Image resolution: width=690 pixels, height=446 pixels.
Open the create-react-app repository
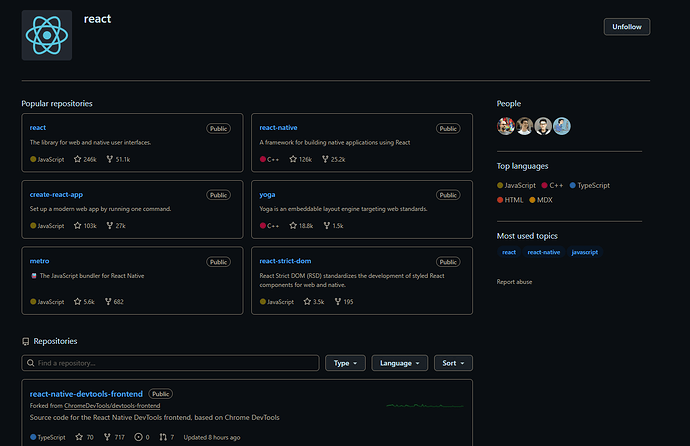pyautogui.click(x=56, y=194)
